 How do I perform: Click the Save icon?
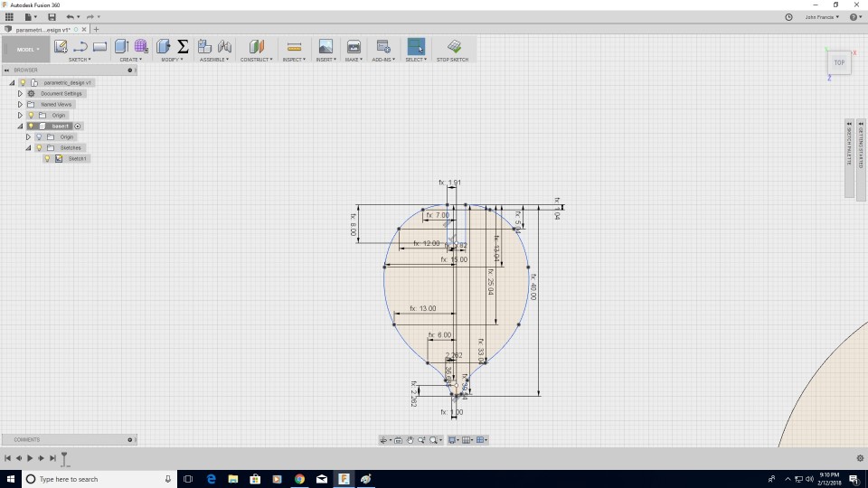pos(52,17)
